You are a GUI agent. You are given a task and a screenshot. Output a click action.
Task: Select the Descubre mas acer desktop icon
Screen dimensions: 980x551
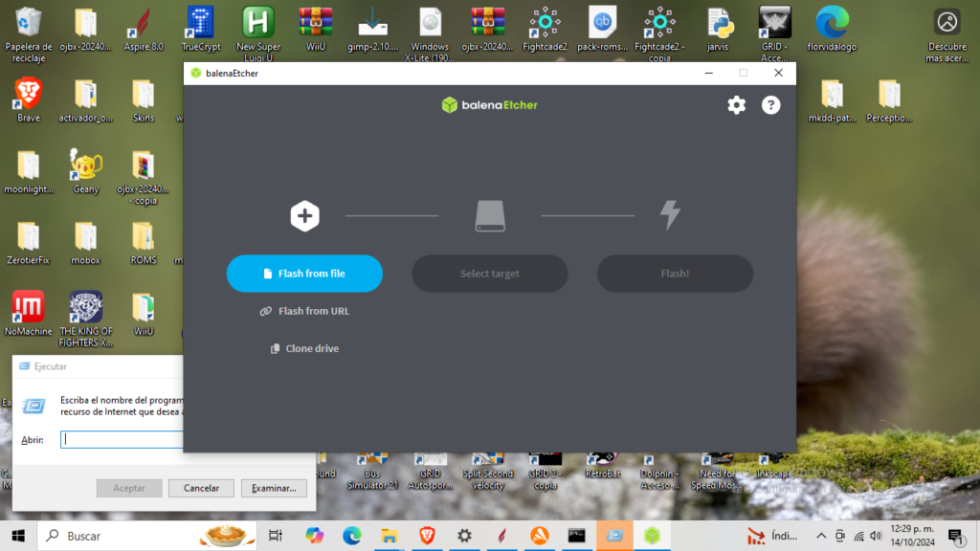coord(947,34)
